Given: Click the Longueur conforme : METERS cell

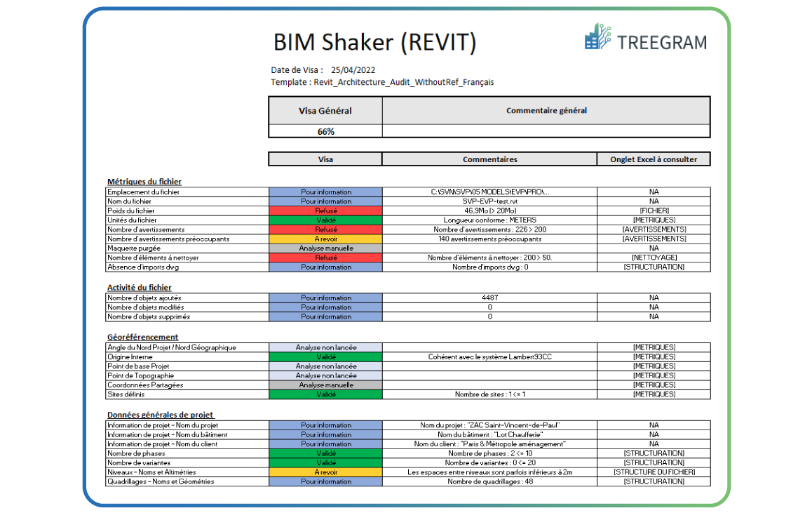Looking at the screenshot, I should (x=490, y=220).
